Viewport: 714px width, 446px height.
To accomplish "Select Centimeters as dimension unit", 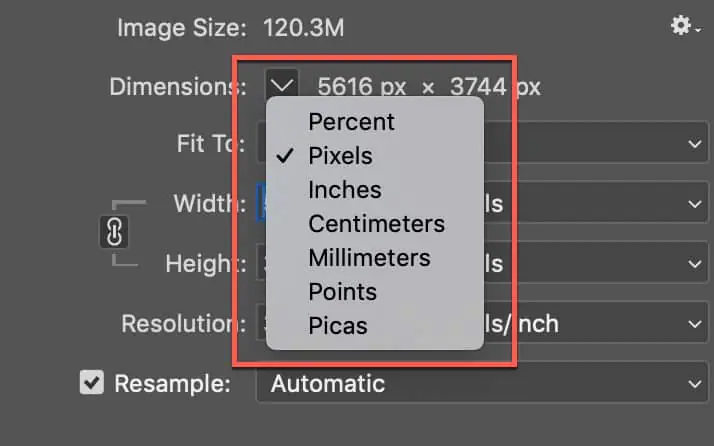I will point(375,224).
